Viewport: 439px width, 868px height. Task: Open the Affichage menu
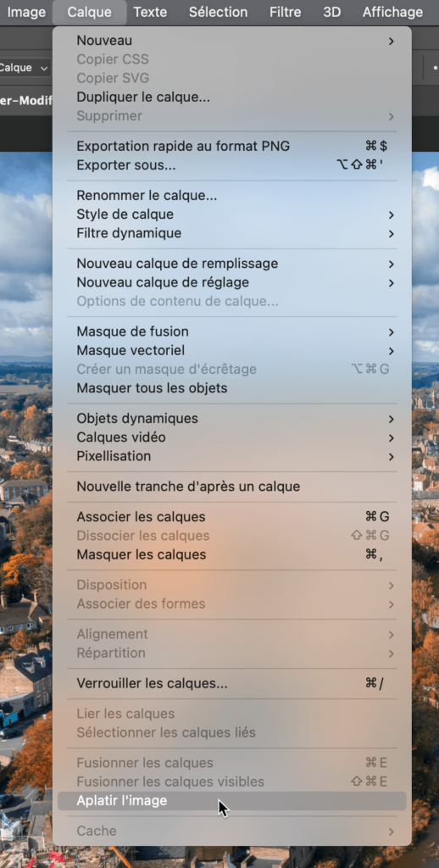(392, 12)
